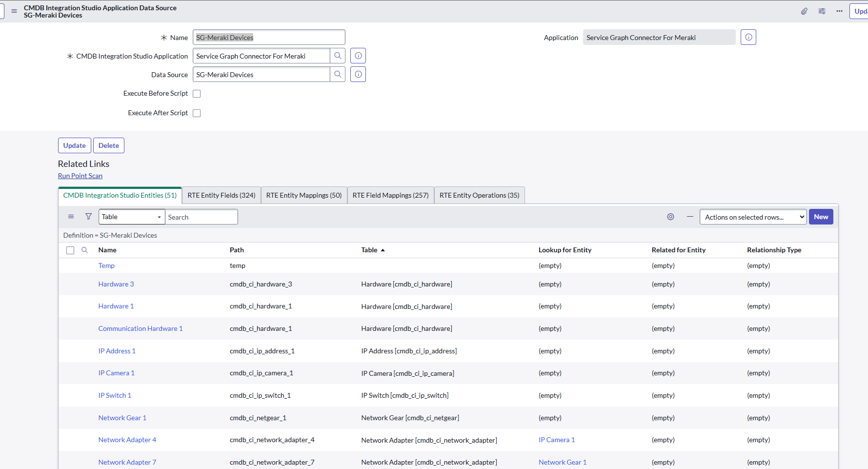Open personalize form settings icon

pyautogui.click(x=822, y=11)
